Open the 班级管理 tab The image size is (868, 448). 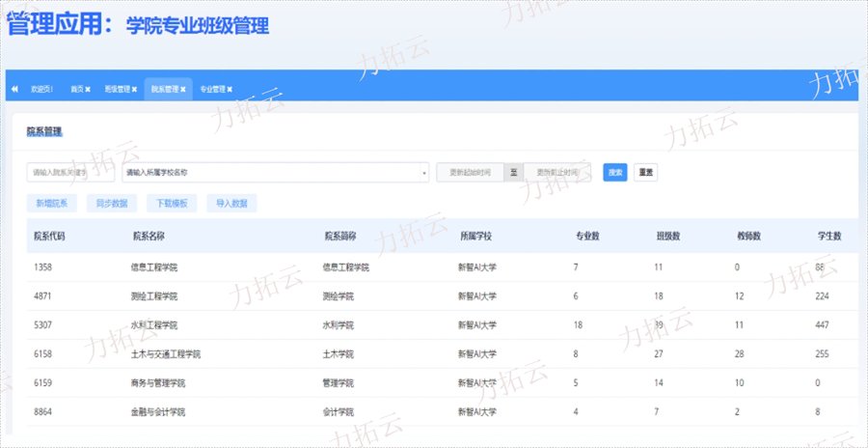tap(117, 89)
